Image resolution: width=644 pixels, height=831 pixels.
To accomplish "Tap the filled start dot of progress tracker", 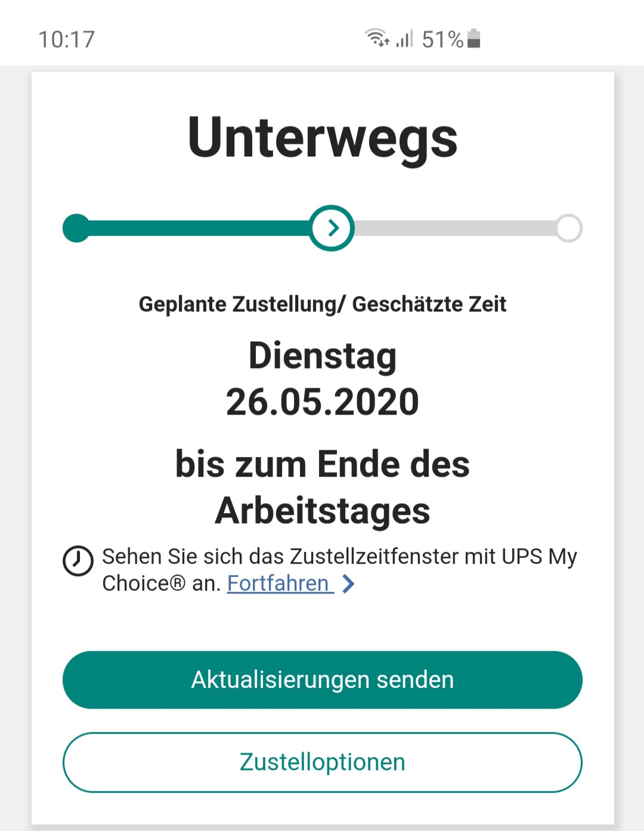I will coord(76,228).
